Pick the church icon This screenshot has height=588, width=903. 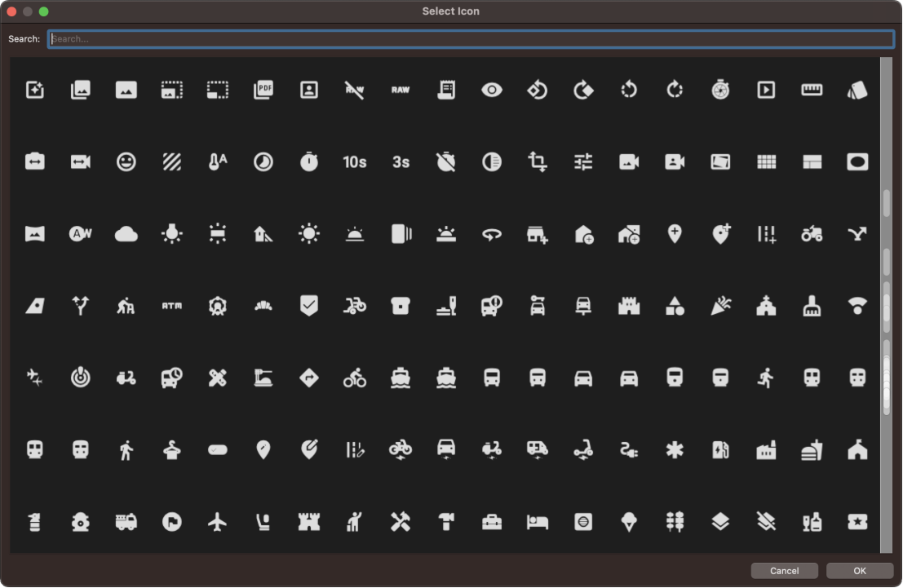(x=766, y=307)
